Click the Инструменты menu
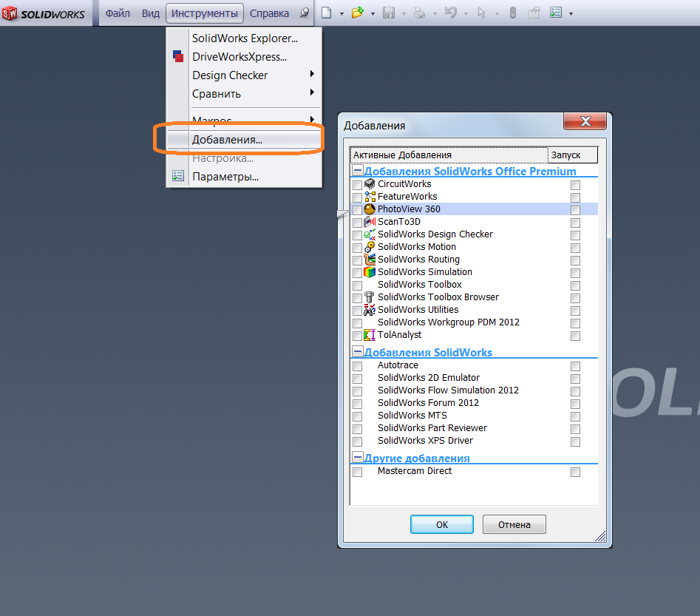This screenshot has height=616, width=700. [205, 13]
